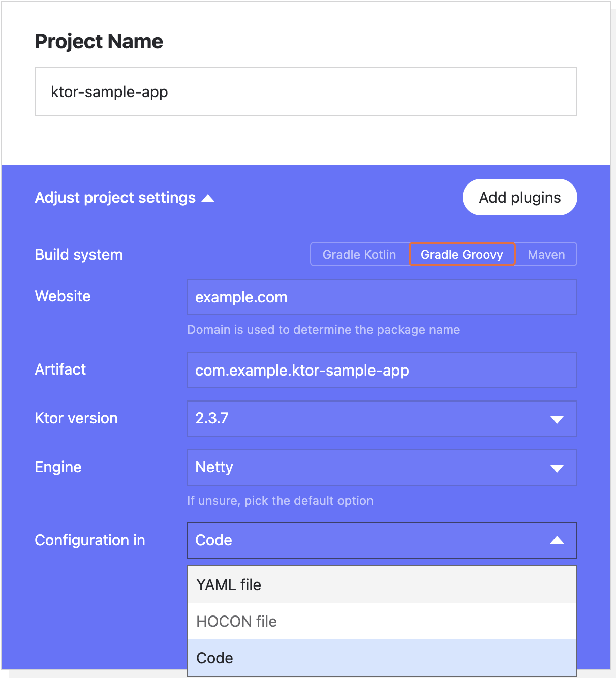This screenshot has width=616, height=678.
Task: Click the Configuration in collapse arrow
Action: click(557, 540)
